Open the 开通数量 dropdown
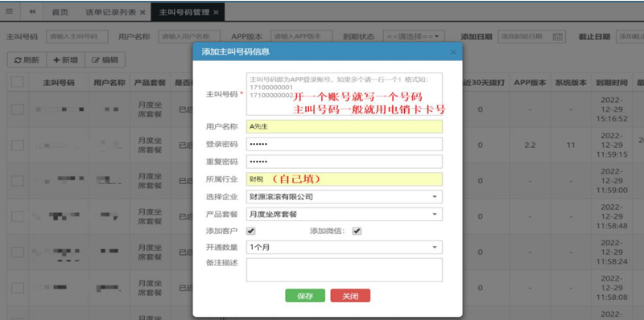 345,248
